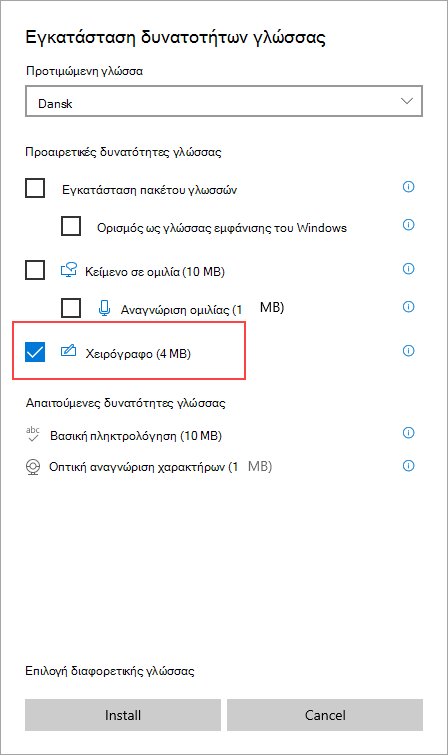448x755 pixels.
Task: Check Ορισμός ως γλώσσας εμφάνισης του Windows
Action: pos(71,226)
